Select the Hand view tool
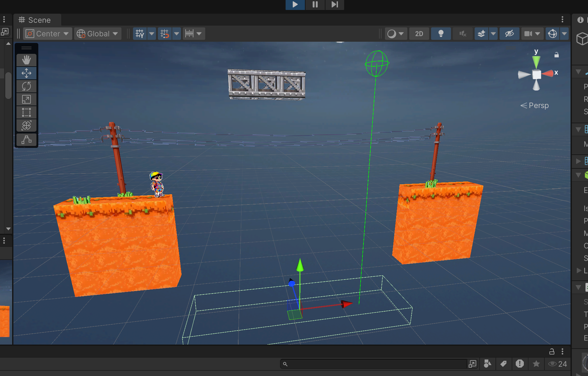Viewport: 588px width, 376px height. (x=26, y=60)
